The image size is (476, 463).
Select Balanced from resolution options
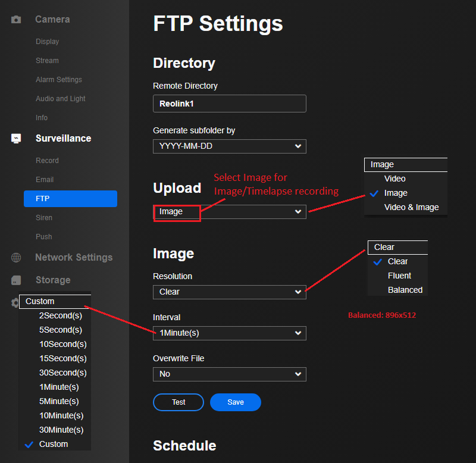[405, 290]
